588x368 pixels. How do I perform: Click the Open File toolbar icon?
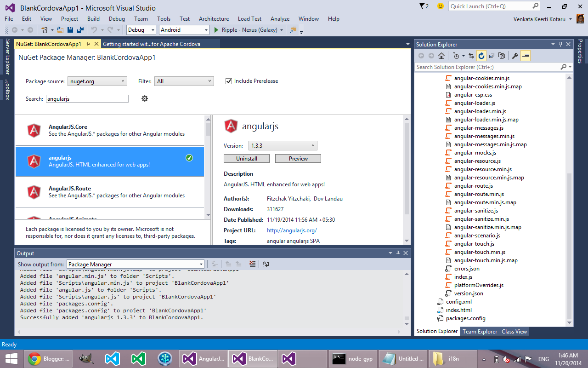tap(60, 30)
